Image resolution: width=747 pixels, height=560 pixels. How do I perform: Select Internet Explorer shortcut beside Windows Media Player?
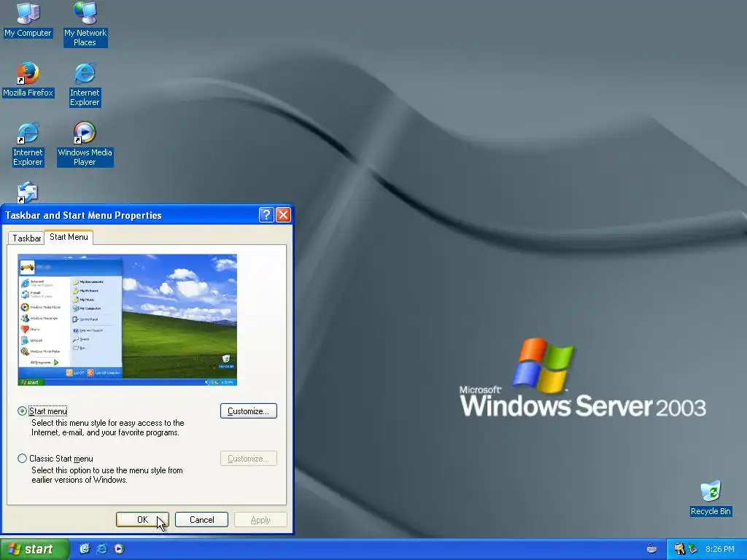(x=28, y=144)
